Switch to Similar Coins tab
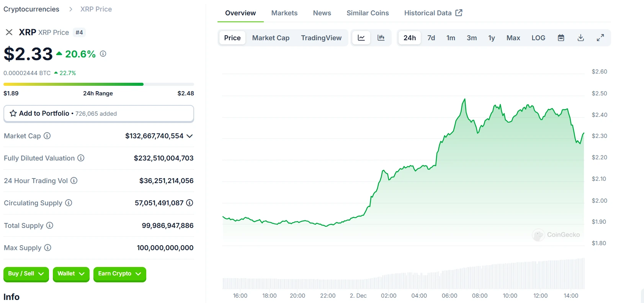 368,13
